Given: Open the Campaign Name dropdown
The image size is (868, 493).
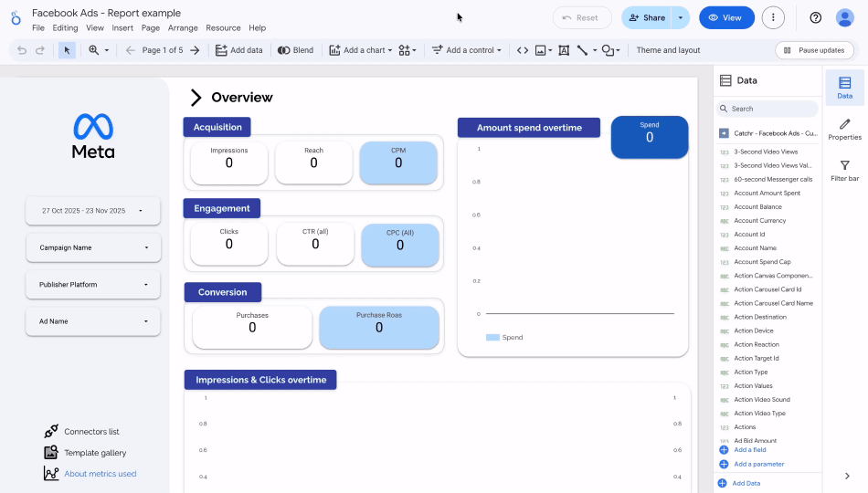Looking at the screenshot, I should click(93, 248).
